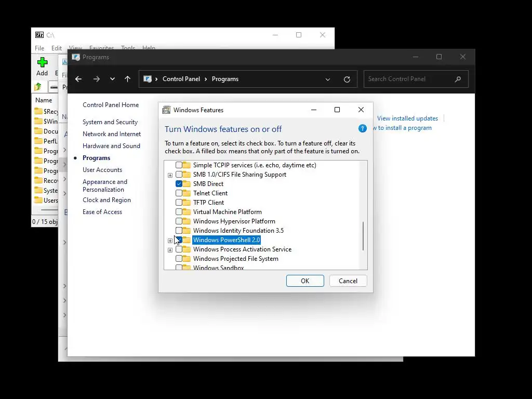Expand Windows Process Activation Service node
This screenshot has height=399, width=532.
point(170,250)
